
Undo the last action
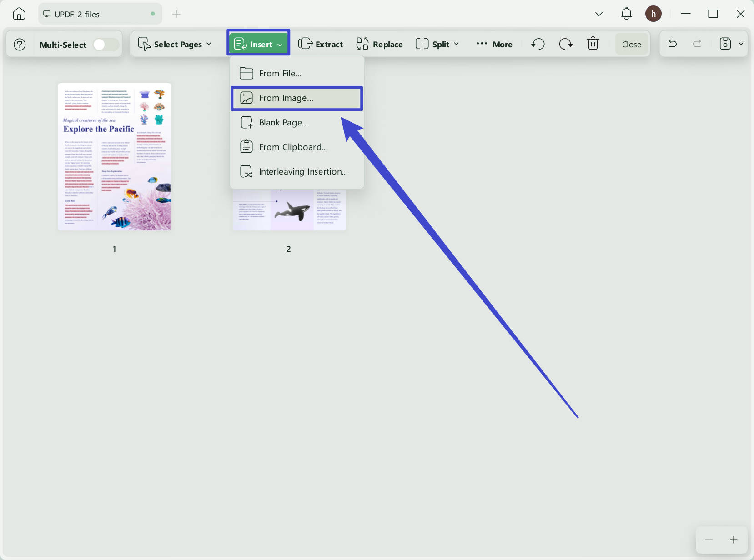point(673,44)
